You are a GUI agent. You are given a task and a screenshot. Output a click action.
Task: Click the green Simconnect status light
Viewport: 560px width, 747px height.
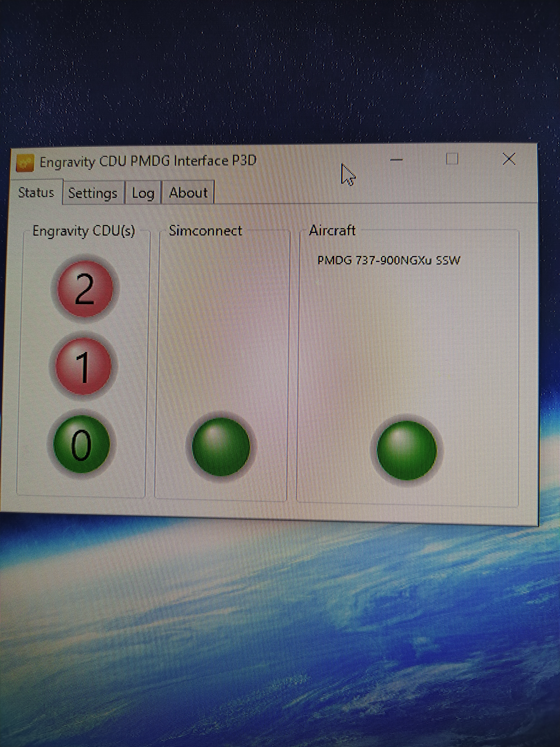coord(221,447)
